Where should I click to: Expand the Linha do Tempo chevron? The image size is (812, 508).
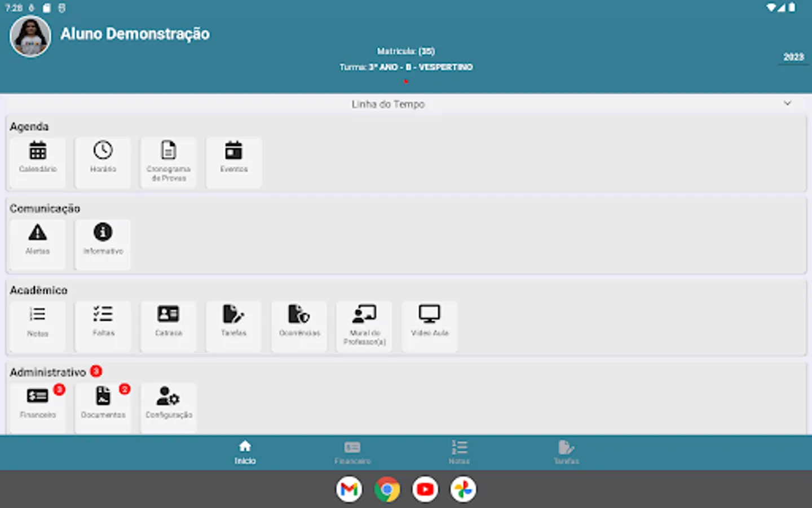pyautogui.click(x=787, y=103)
